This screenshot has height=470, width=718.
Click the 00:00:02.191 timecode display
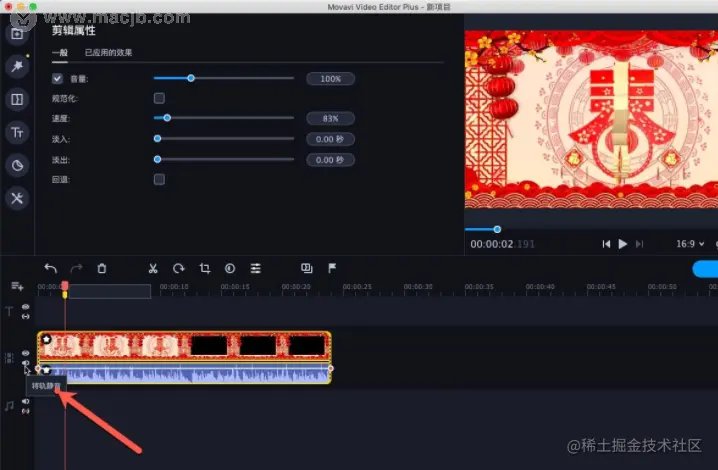pyautogui.click(x=502, y=244)
